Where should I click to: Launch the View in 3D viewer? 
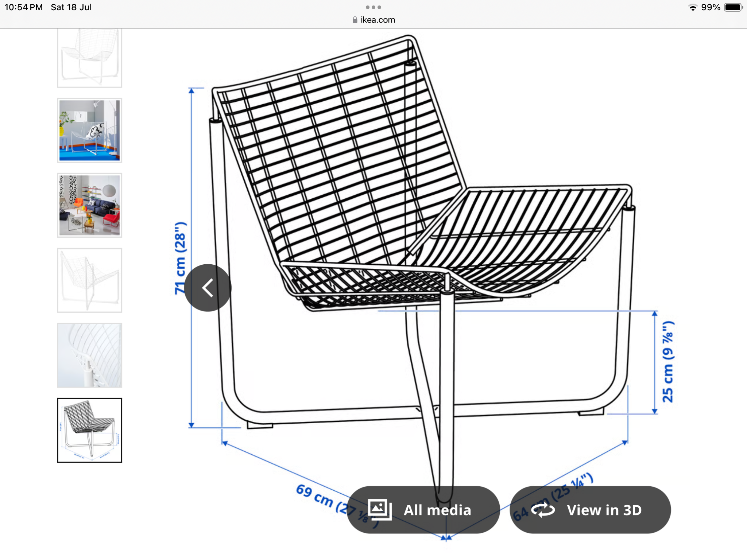pos(590,510)
